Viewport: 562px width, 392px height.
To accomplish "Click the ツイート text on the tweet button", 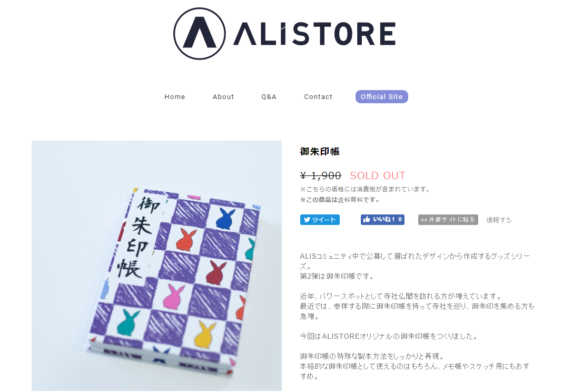I will tap(323, 220).
